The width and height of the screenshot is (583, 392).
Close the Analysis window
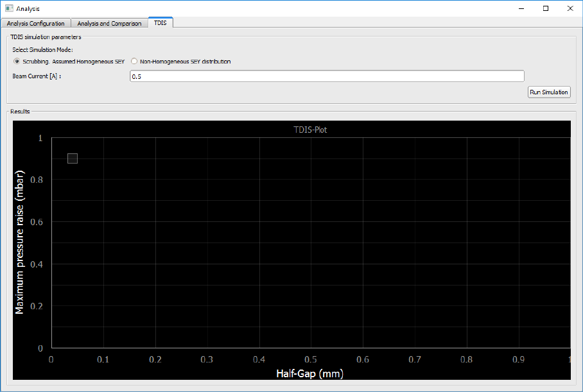570,8
